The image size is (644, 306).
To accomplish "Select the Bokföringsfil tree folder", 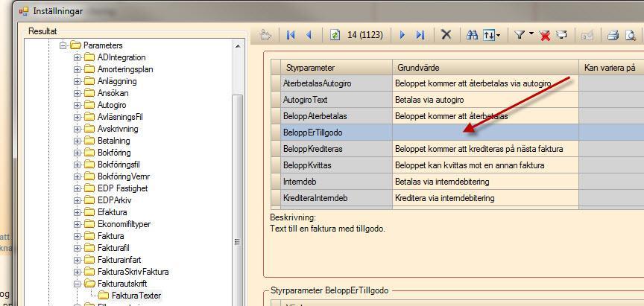I will [119, 165].
